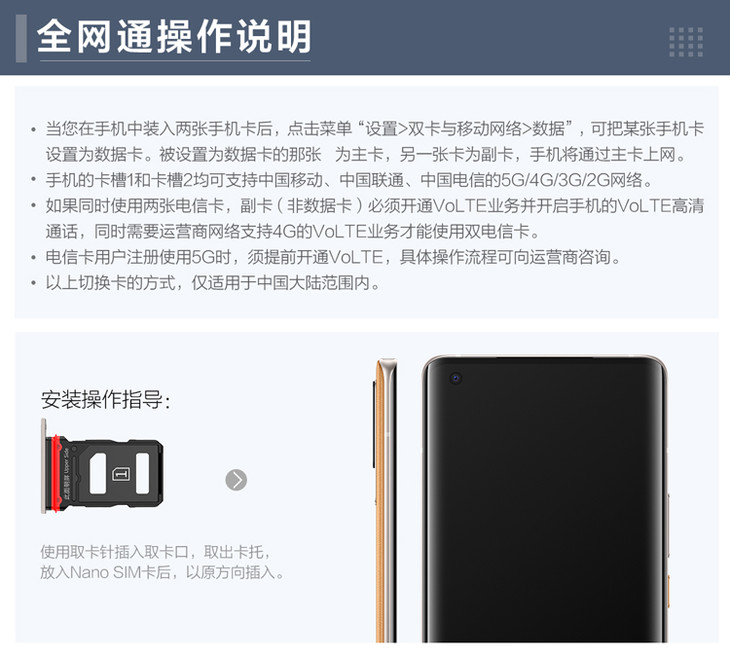Click the red rubber seal on SIM tray

[x=56, y=473]
